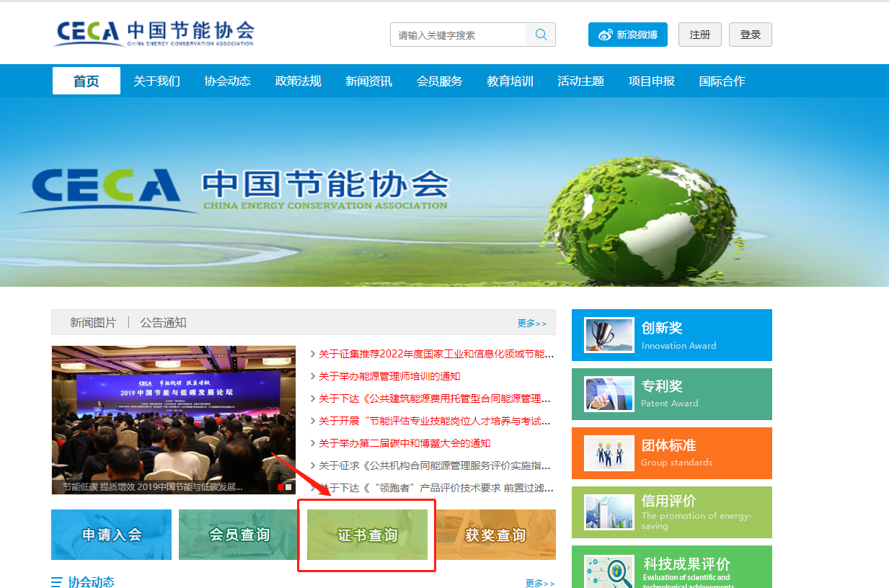The width and height of the screenshot is (889, 588).
Task: Open the 信用评价 card
Action: [672, 512]
